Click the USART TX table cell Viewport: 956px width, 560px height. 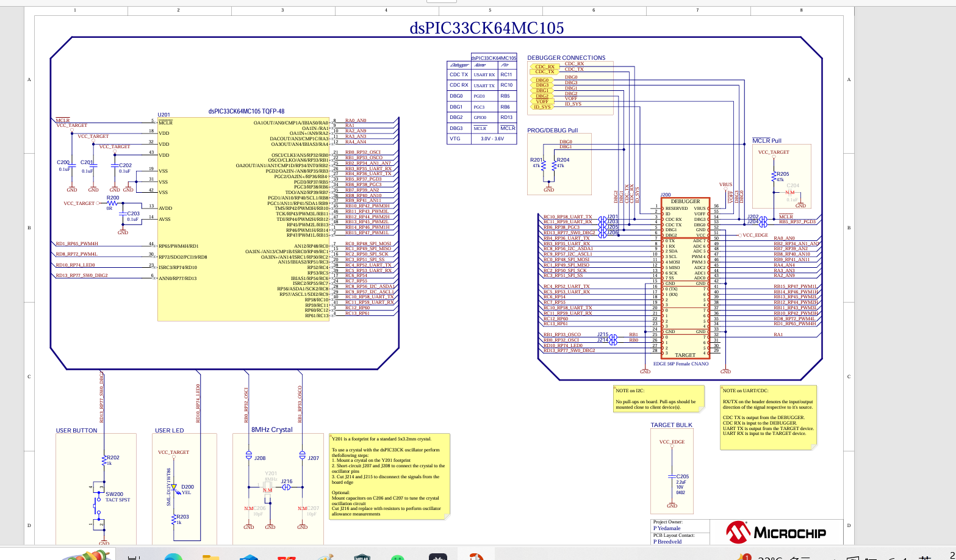[484, 85]
